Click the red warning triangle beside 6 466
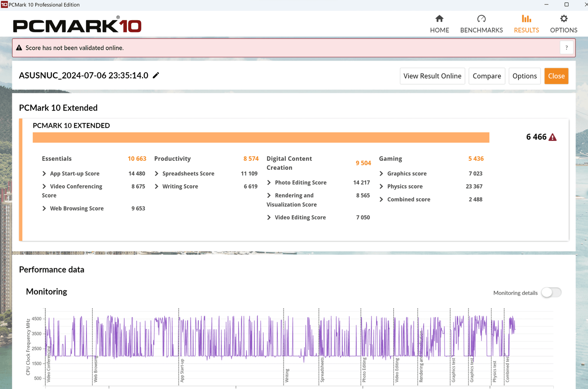Viewport: 588px width, 389px height. tap(552, 137)
